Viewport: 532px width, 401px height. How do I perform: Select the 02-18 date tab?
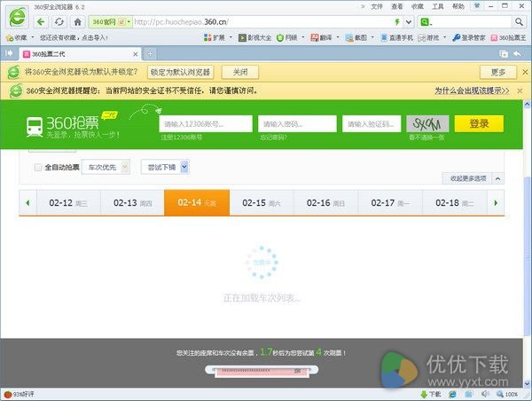click(x=455, y=202)
